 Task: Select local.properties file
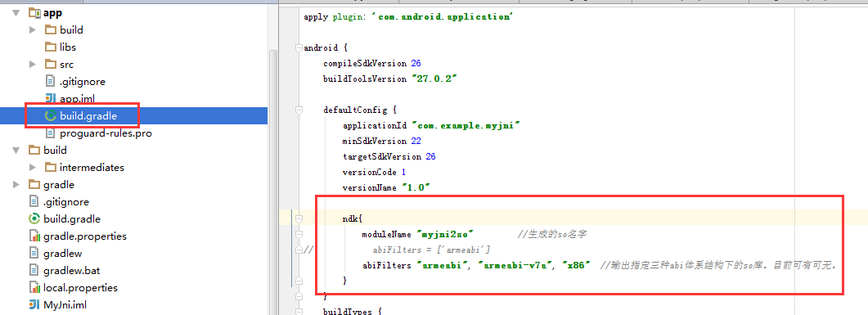click(x=81, y=288)
